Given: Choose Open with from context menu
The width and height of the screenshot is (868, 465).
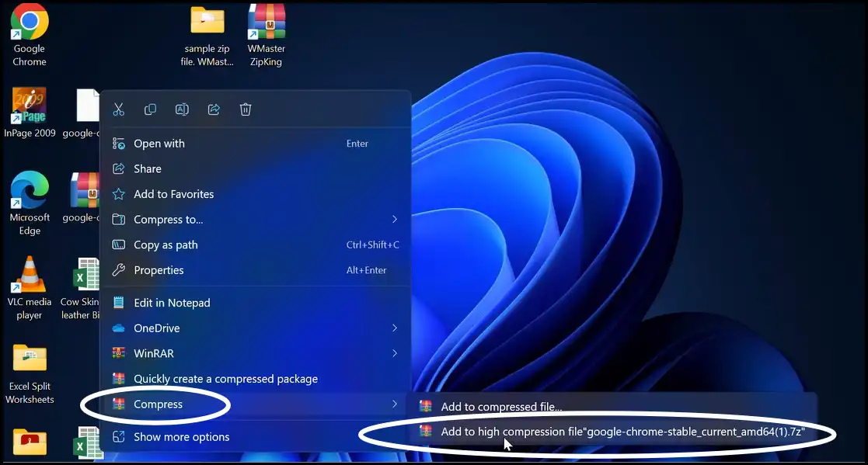Looking at the screenshot, I should click(255, 143).
